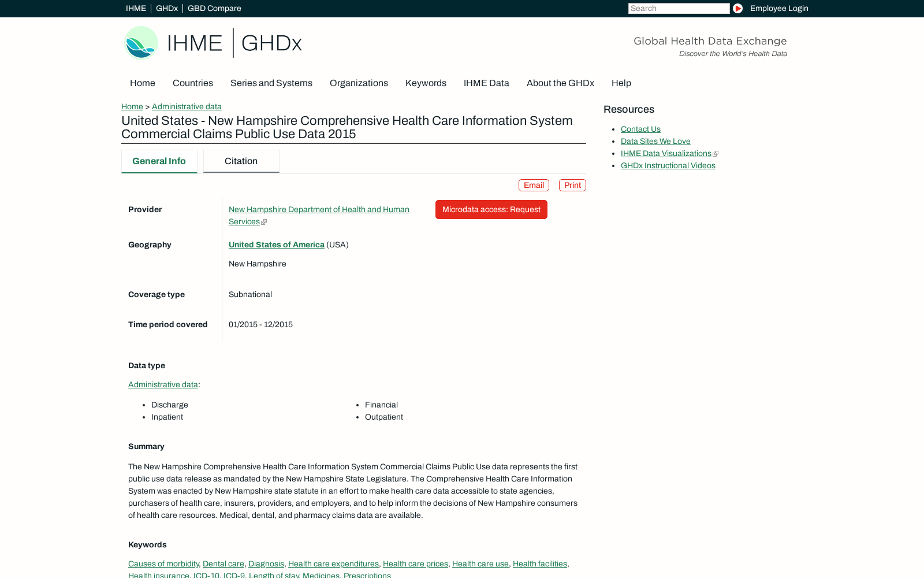Open the IHME link in top bar
Screen dimensions: 924x578
point(136,8)
